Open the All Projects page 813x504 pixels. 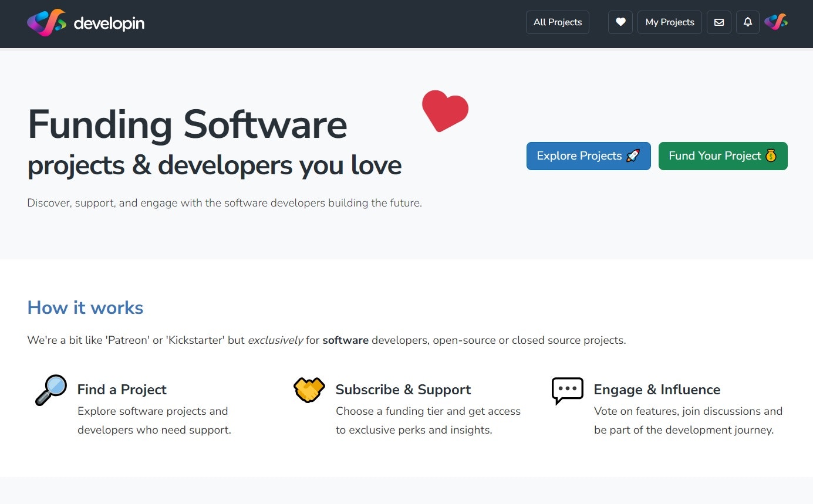pyautogui.click(x=557, y=22)
